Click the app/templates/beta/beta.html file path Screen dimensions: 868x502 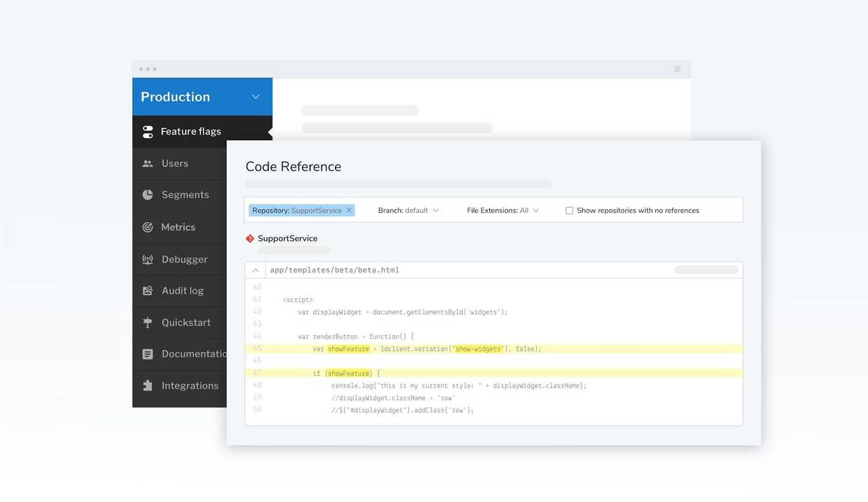[x=335, y=269]
